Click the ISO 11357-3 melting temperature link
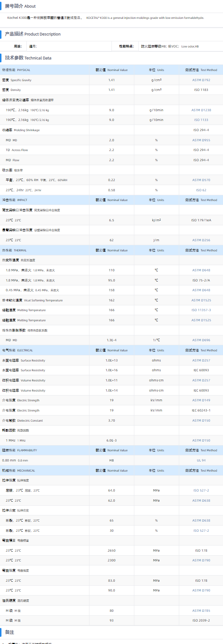Screen dimensions: 223x644 tap(201, 310)
